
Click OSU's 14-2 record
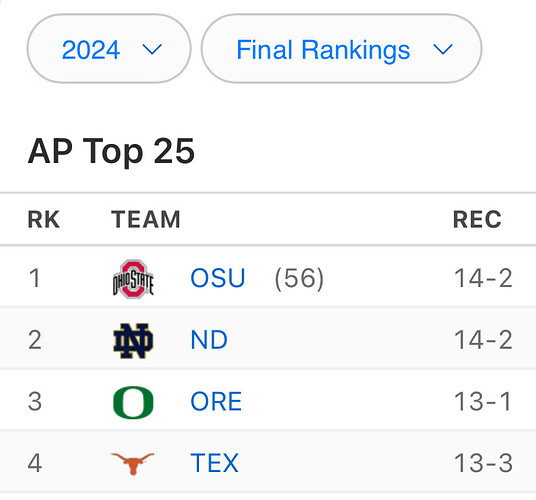pos(483,278)
